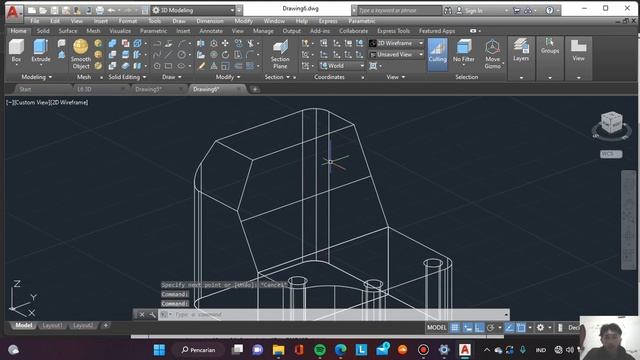Toggle polar tracking in status bar

pyautogui.click(x=491, y=327)
